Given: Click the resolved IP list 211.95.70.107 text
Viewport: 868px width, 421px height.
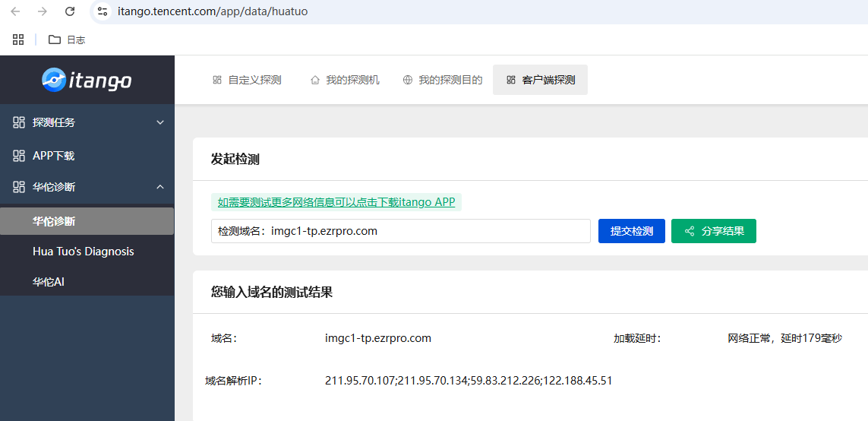Looking at the screenshot, I should (469, 381).
